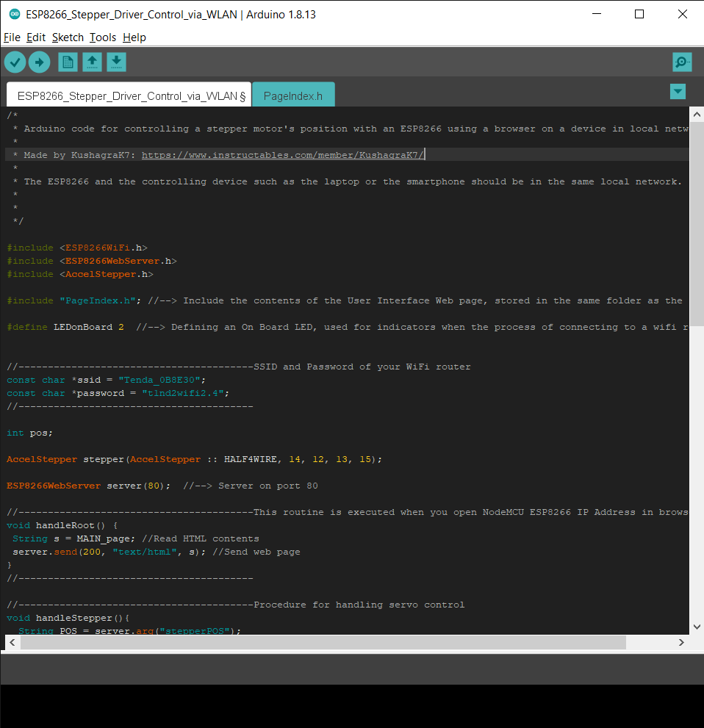Screen dimensions: 704x728
Task: Click the right arrow of the horizontal scrollbar
Action: point(681,642)
